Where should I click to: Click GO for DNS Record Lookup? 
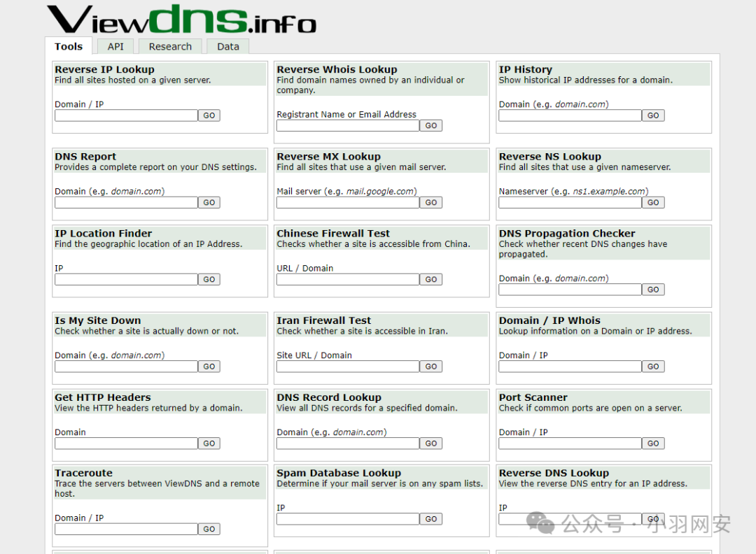(431, 443)
